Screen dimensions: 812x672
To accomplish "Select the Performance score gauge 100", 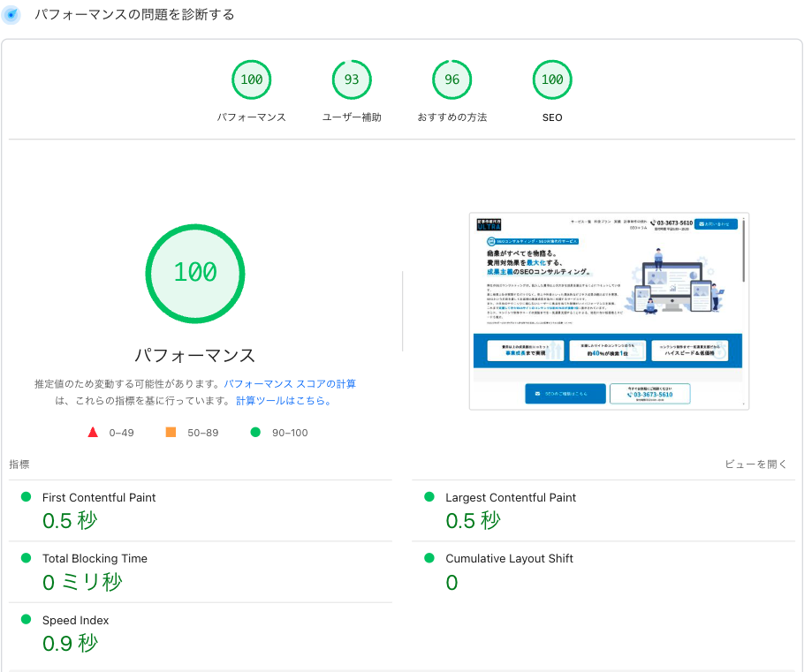I will click(252, 80).
